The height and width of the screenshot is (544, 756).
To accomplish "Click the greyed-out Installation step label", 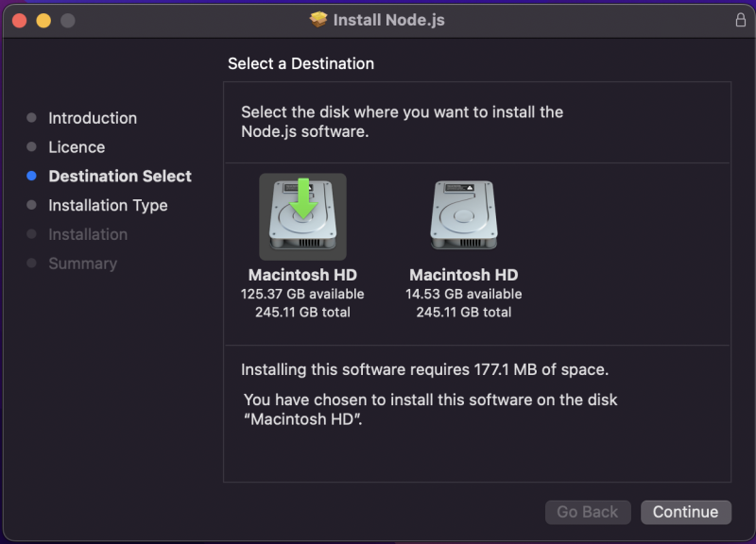I will tap(88, 234).
